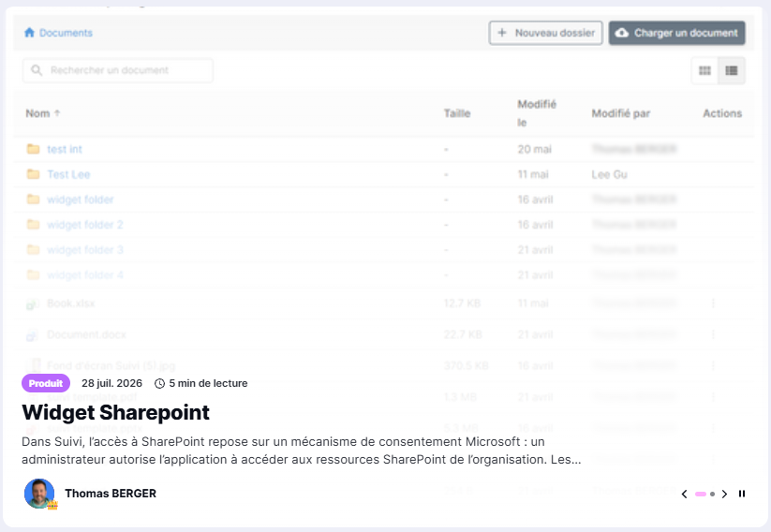Sort by the Modifié par column header

tap(620, 113)
